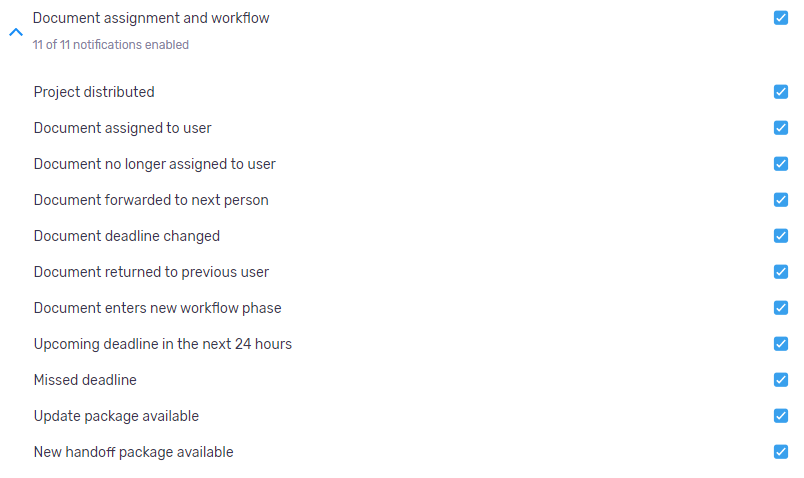Disable the Update package available checkbox
Viewport: 804px width, 478px height.
click(x=781, y=416)
